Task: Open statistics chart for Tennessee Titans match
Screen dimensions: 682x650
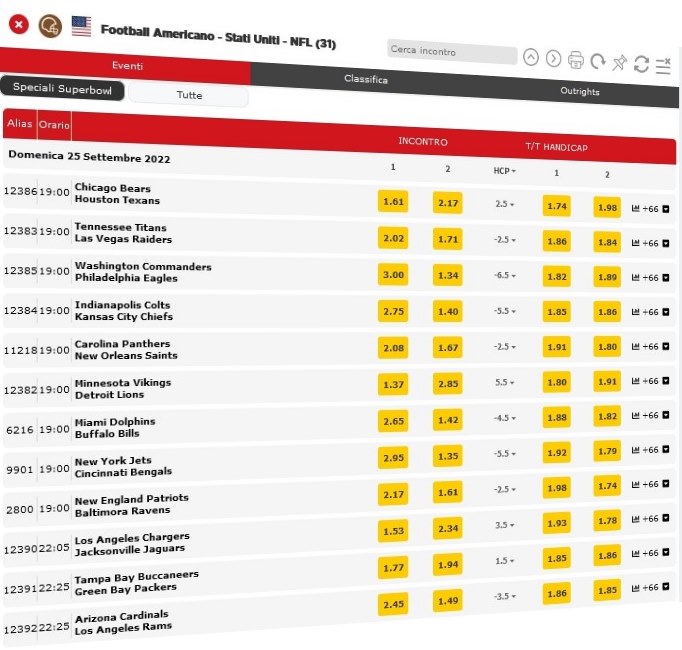Action: point(635,243)
